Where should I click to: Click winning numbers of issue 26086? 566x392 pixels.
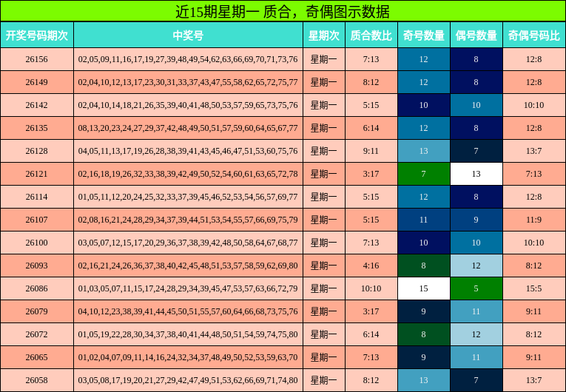pos(188,288)
